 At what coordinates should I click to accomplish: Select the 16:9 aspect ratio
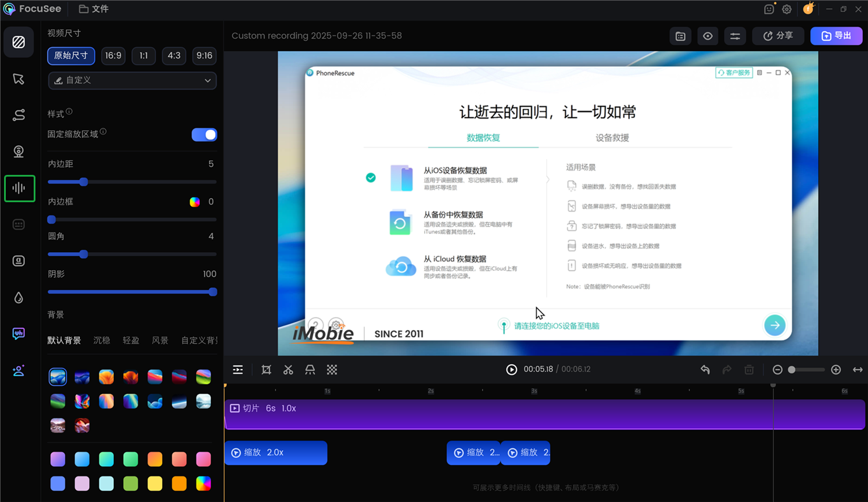pos(113,56)
